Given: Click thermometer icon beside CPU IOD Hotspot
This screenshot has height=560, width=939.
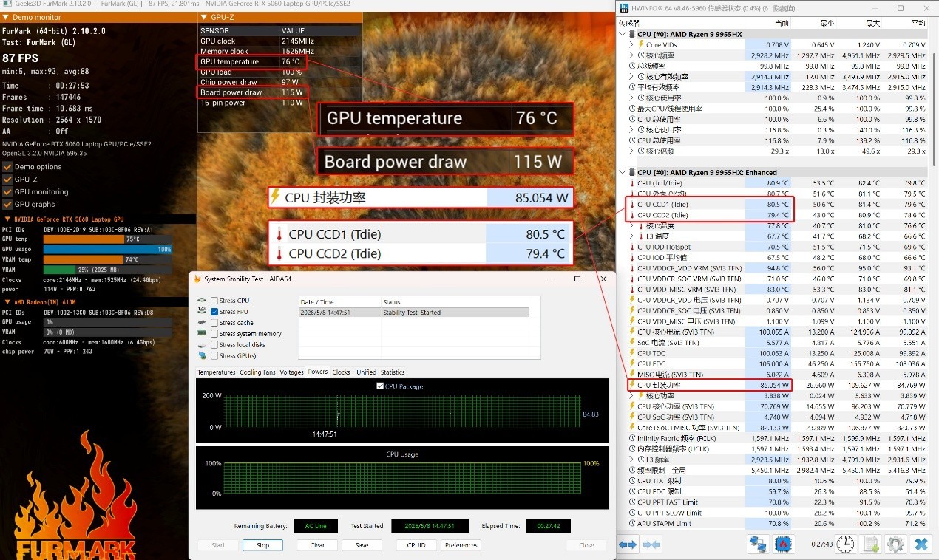Looking at the screenshot, I should (x=631, y=247).
